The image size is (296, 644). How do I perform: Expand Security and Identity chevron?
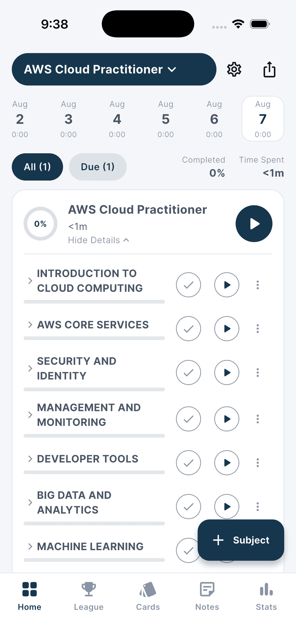(x=30, y=368)
